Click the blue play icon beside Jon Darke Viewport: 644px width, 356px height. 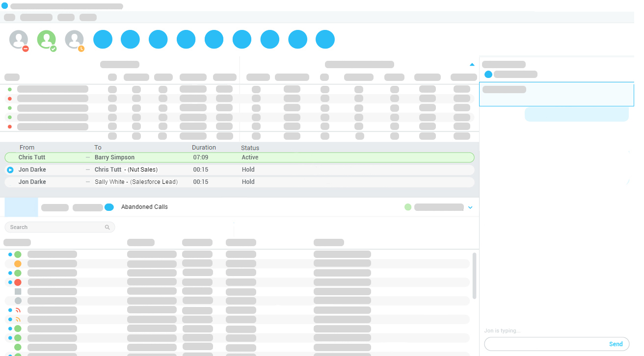[x=10, y=170]
